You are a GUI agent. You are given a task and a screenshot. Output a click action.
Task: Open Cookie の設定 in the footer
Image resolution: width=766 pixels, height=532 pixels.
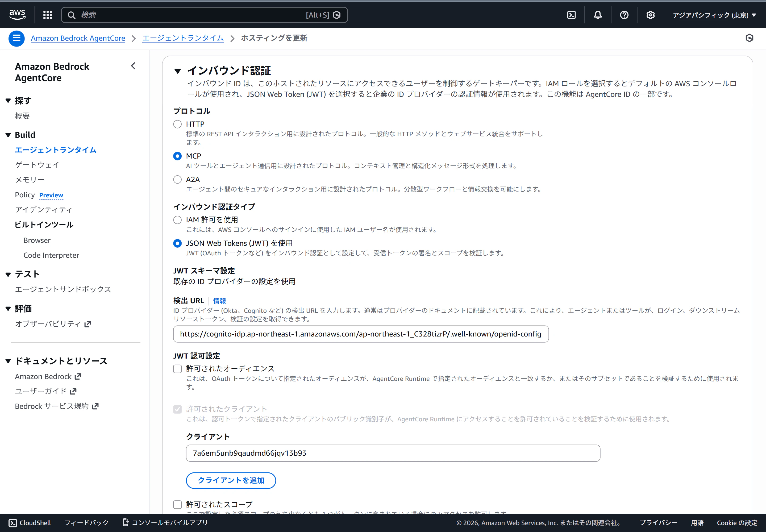point(737,522)
